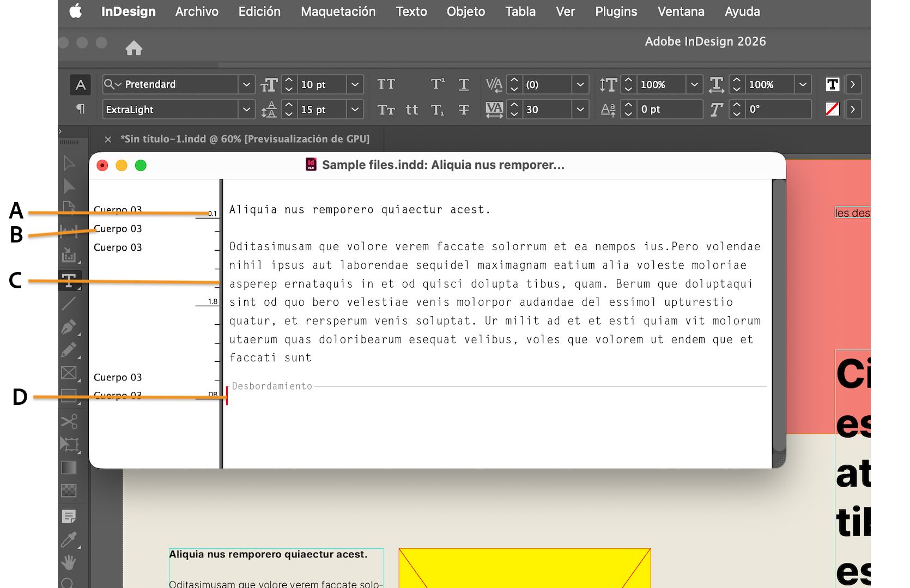Open the Texto menu
Viewport: 910px width, 588px height.
click(411, 11)
